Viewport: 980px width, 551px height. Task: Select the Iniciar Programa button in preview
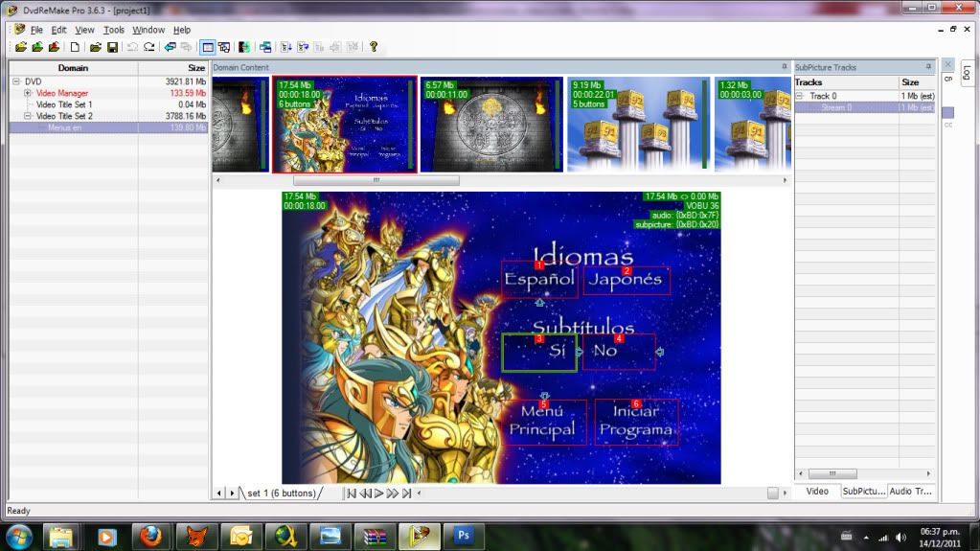pos(636,423)
